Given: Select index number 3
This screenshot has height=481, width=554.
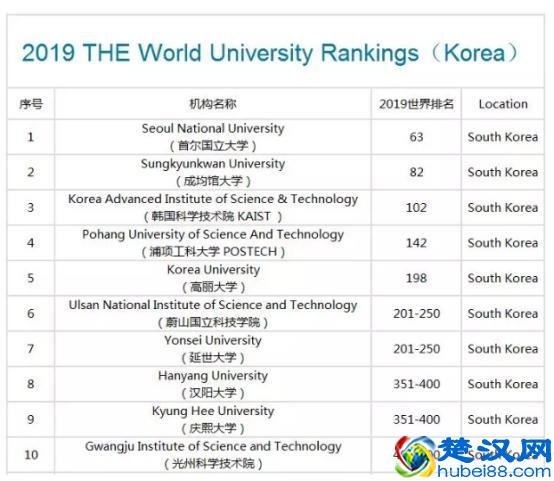Looking at the screenshot, I should pos(31,208).
